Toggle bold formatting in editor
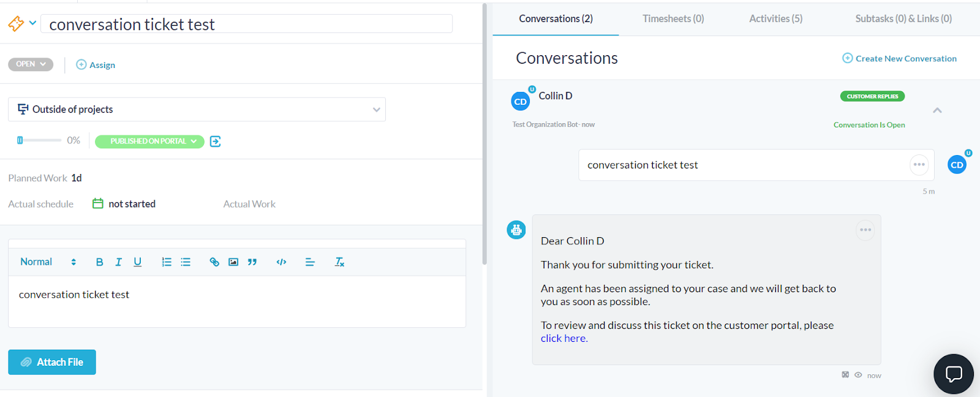Screen dimensions: 980x397 pyautogui.click(x=99, y=262)
